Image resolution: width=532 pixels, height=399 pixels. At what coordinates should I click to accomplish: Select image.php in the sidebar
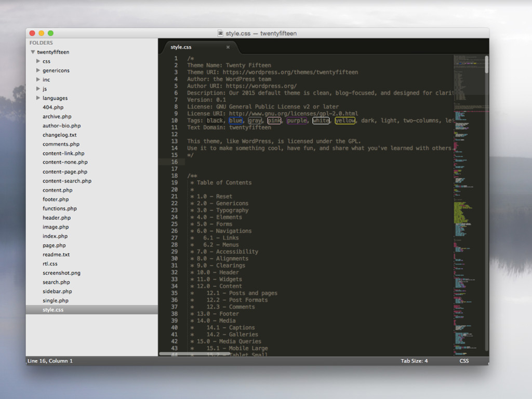(x=56, y=227)
